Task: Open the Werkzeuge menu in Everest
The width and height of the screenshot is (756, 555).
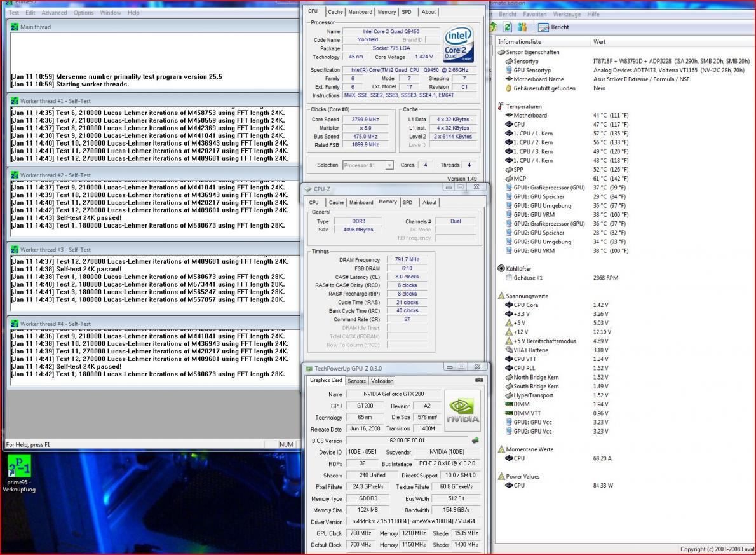Action: (x=567, y=15)
